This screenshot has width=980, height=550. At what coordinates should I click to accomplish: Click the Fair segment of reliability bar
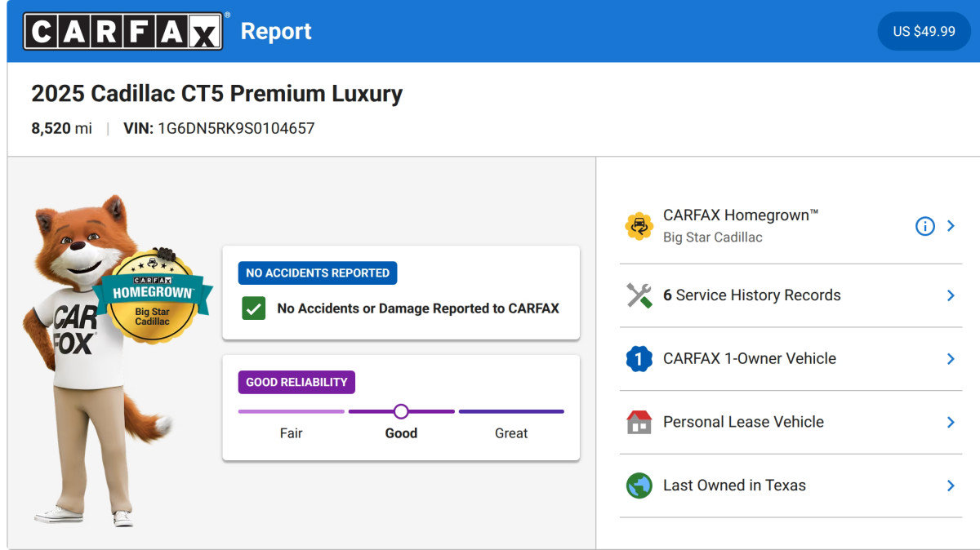point(292,411)
